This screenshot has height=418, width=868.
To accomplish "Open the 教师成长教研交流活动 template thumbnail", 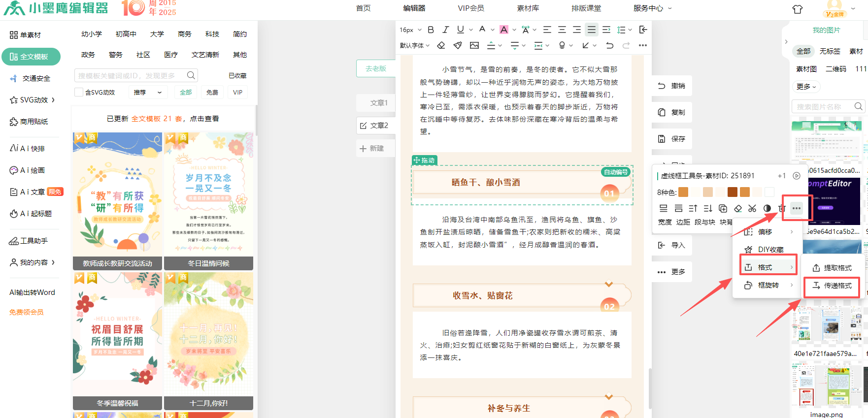I will (117, 201).
